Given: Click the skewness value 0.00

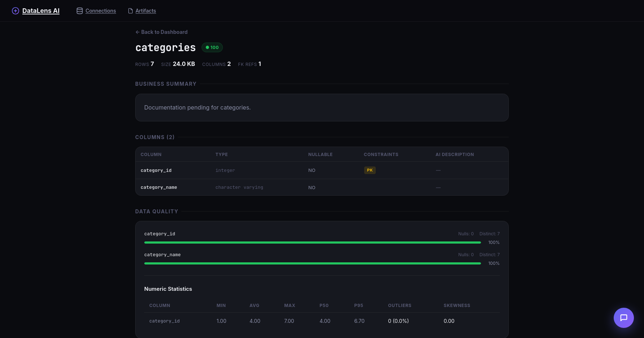Looking at the screenshot, I should (449, 321).
